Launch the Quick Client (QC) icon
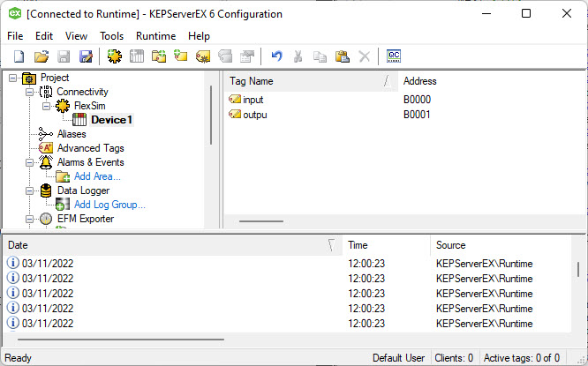588x366 pixels. (x=394, y=56)
